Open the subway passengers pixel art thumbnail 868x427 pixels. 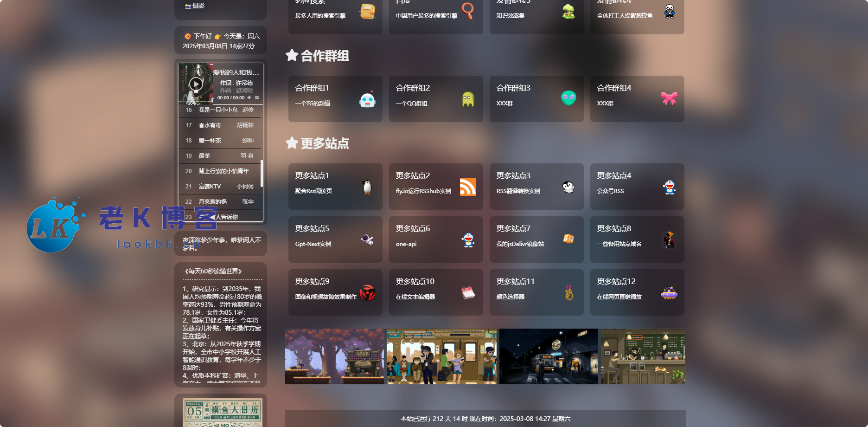point(441,356)
